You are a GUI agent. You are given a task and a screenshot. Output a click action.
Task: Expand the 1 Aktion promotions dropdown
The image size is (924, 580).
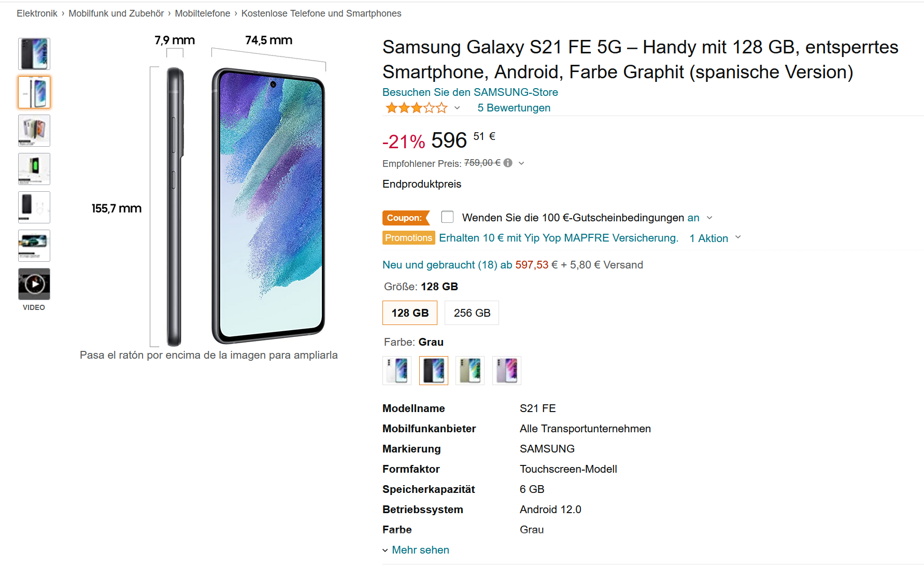point(715,238)
